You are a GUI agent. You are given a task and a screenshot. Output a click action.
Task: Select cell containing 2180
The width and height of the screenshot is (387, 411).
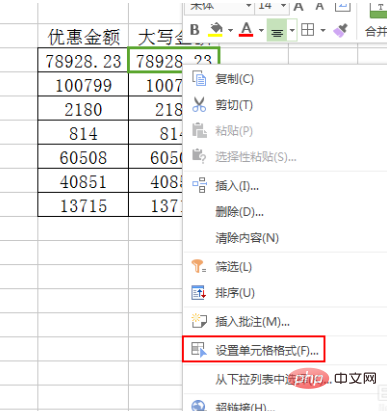83,109
